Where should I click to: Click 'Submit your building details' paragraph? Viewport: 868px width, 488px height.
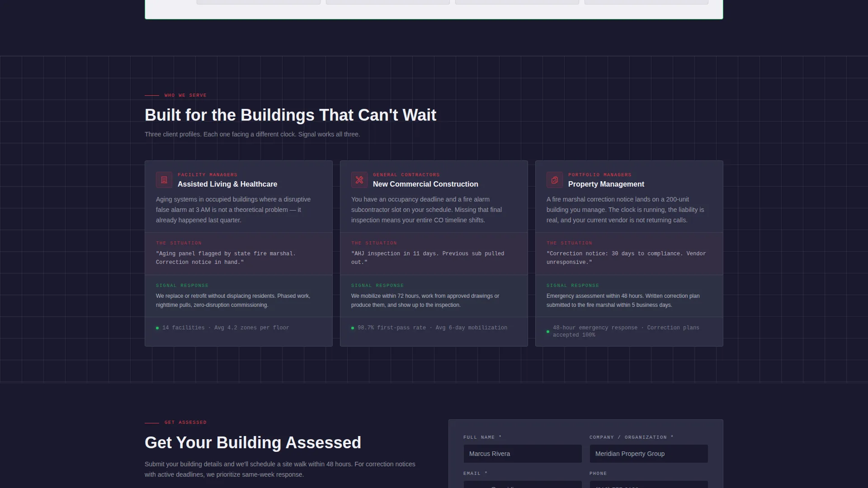[280, 469]
